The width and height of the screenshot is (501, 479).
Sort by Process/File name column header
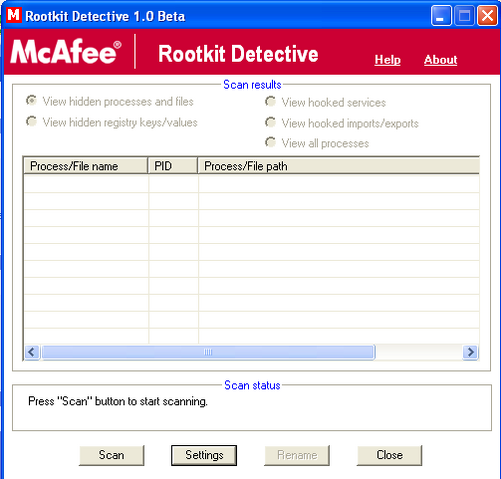point(86,166)
